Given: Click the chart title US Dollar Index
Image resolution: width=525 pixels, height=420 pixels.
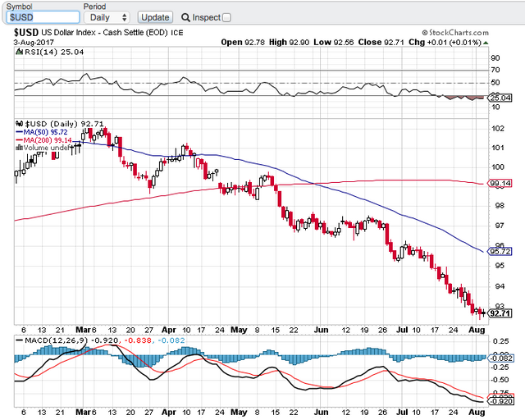Looking at the screenshot, I should tap(69, 33).
